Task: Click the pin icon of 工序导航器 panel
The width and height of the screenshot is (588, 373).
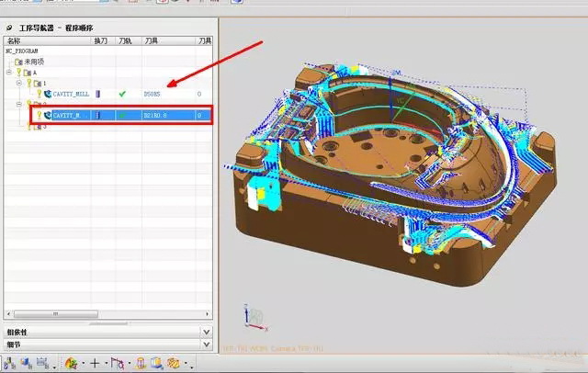Action: click(9, 28)
